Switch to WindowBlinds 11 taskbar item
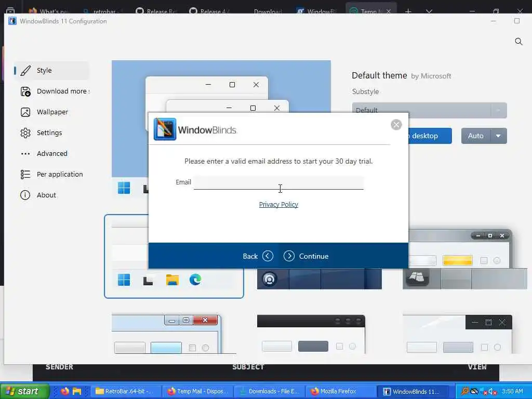The height and width of the screenshot is (399, 532). pos(413,391)
